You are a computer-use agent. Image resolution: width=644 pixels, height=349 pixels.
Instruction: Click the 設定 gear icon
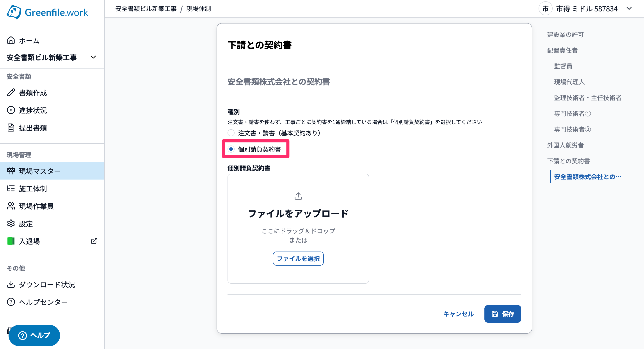tap(11, 224)
